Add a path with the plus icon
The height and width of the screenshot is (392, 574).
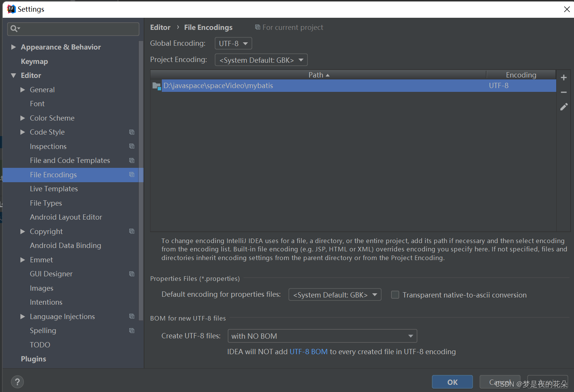(563, 77)
